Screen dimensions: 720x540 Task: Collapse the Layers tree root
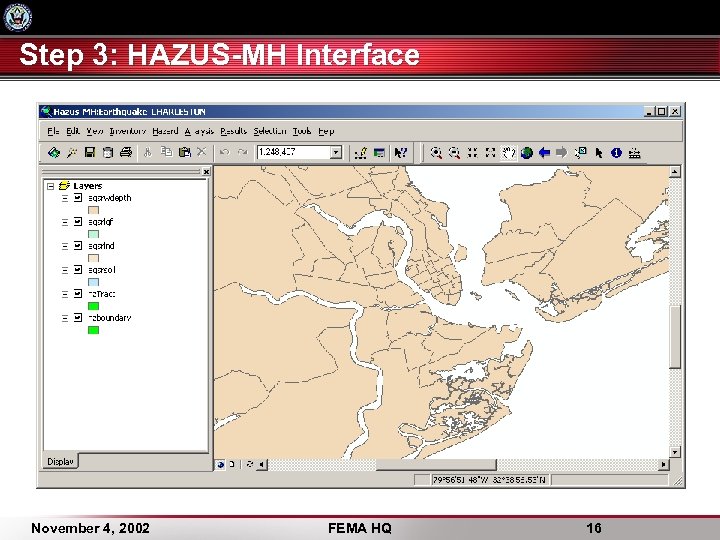[x=51, y=186]
